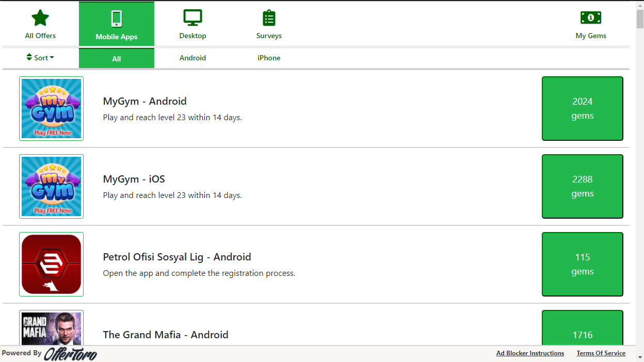Select the Desktop monitor icon
The width and height of the screenshot is (644, 362).
click(192, 18)
